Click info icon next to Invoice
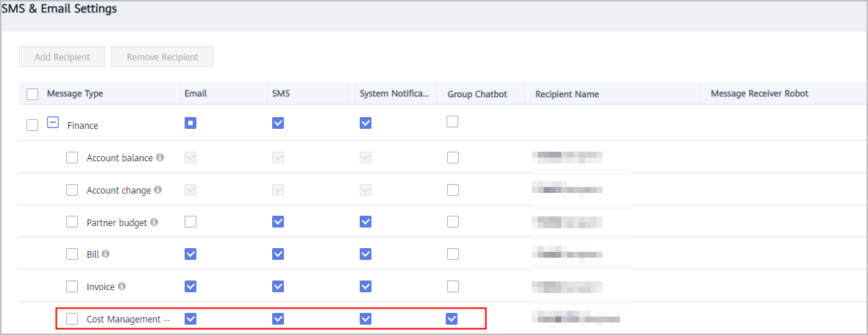The height and width of the screenshot is (335, 868). tap(122, 286)
